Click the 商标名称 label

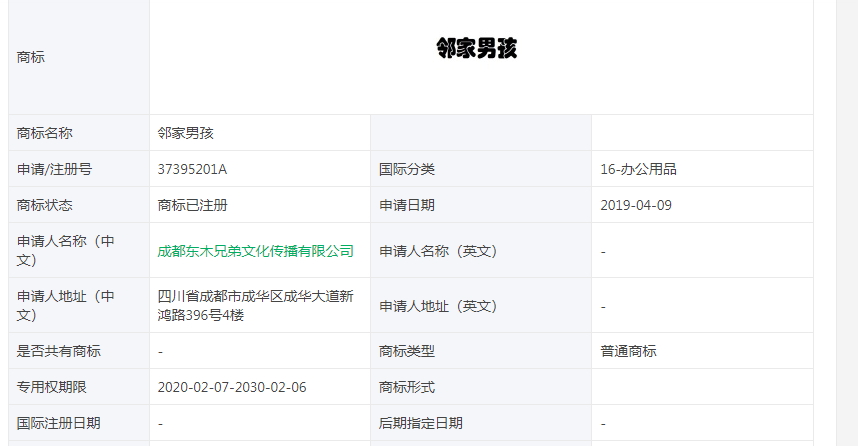coord(44,133)
